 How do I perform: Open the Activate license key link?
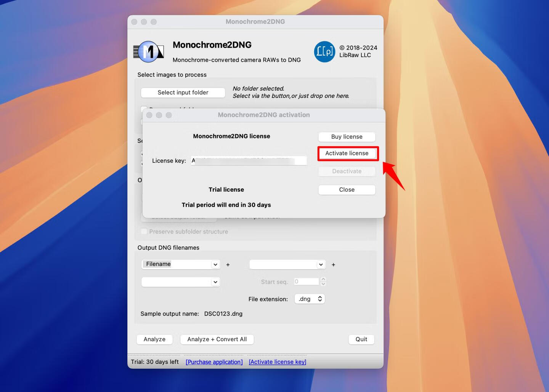click(x=278, y=362)
